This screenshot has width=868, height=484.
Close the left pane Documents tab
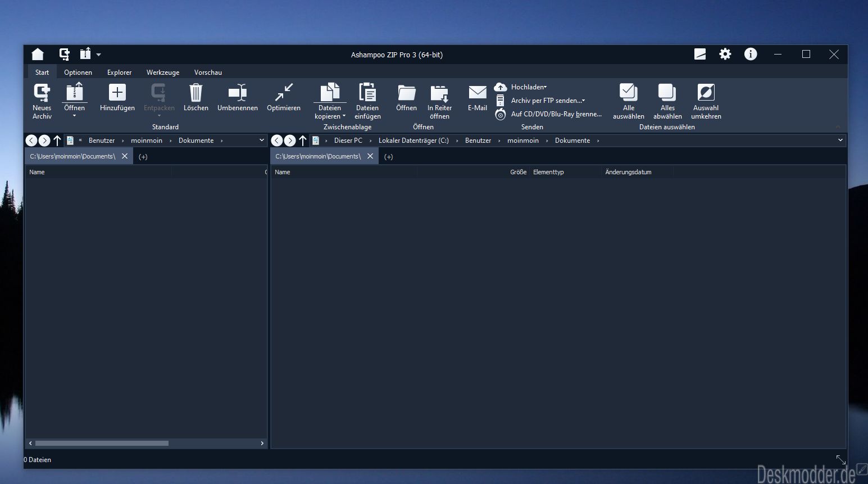tap(125, 156)
